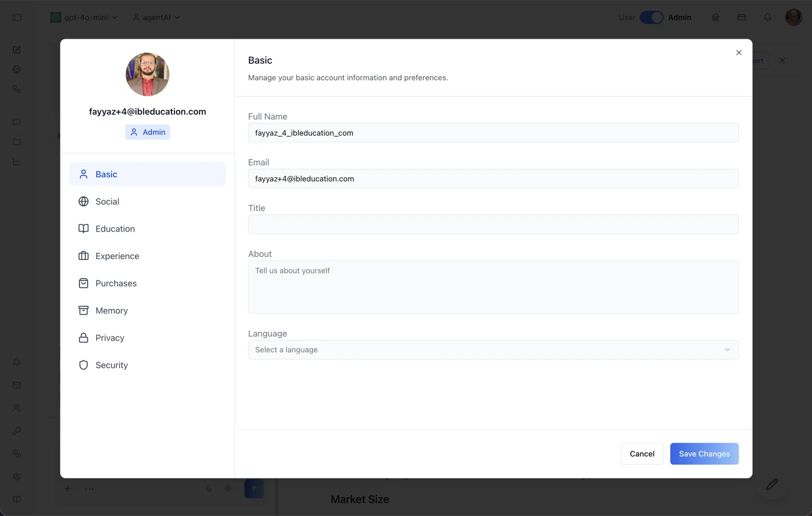Toggle the User/Admin mode switch

pos(651,17)
